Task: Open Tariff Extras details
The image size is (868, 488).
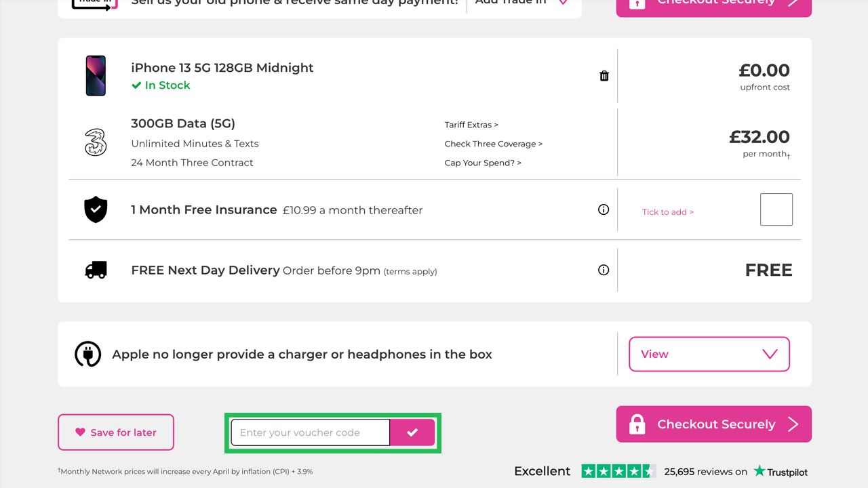Action: point(471,125)
